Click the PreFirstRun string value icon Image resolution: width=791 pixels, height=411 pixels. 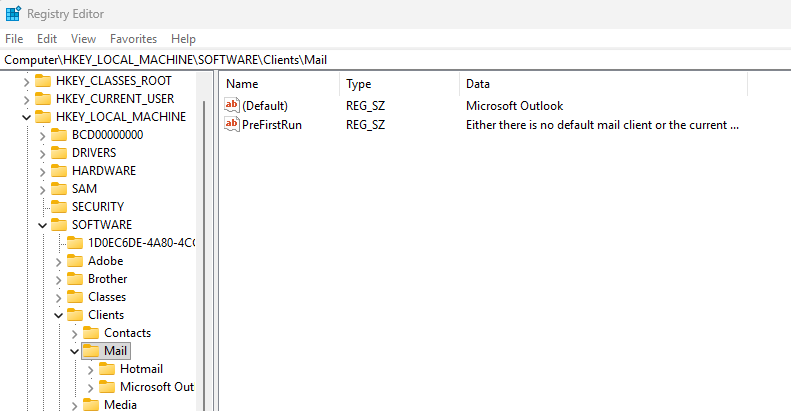click(x=232, y=124)
